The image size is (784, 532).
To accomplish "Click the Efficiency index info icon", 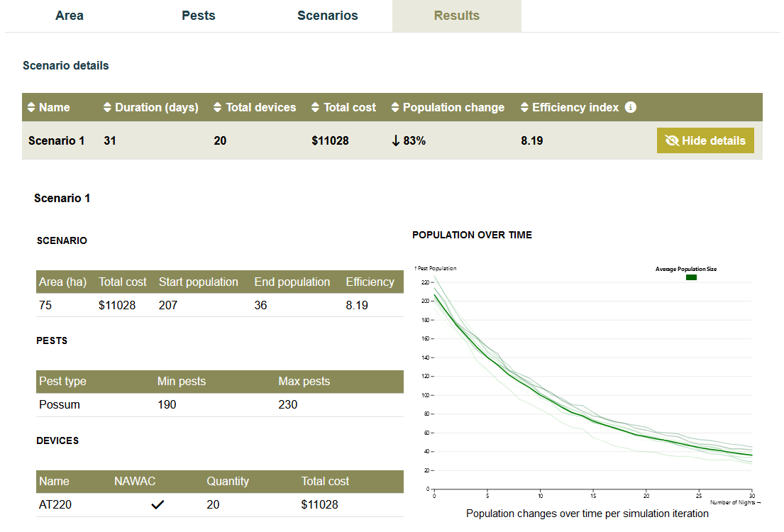I will click(631, 107).
